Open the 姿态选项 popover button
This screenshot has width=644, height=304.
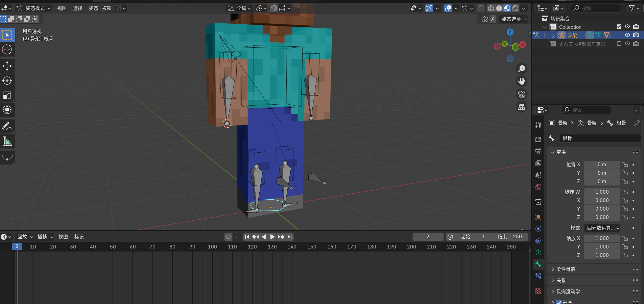coord(514,19)
